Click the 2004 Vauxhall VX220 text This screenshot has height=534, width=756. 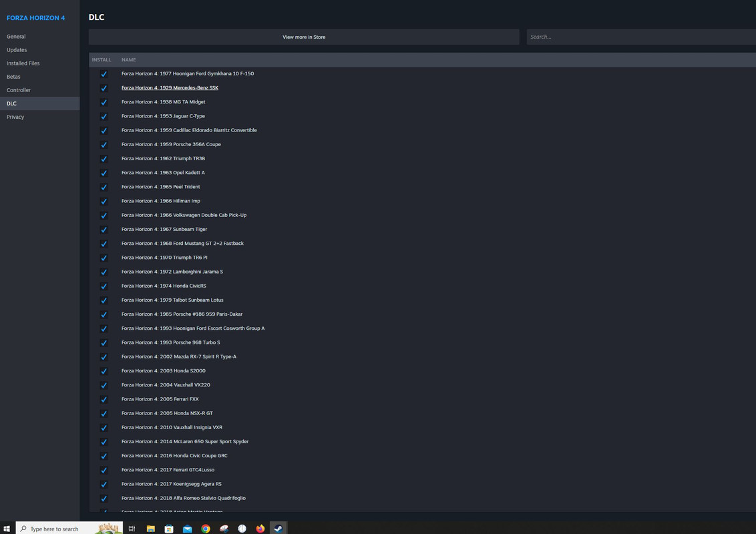[x=166, y=384]
